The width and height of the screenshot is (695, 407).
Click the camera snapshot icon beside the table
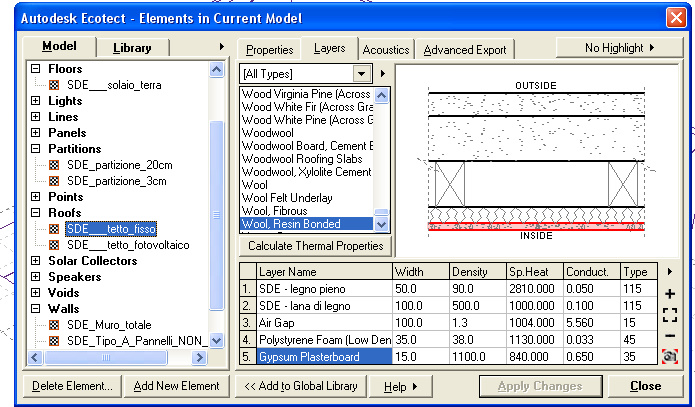click(x=670, y=356)
